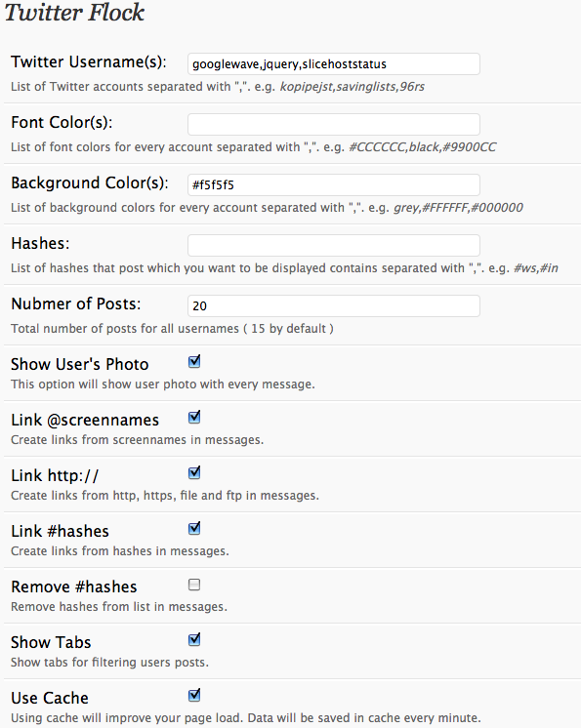Click the Remove #hashes label
581x728 pixels.
(74, 586)
